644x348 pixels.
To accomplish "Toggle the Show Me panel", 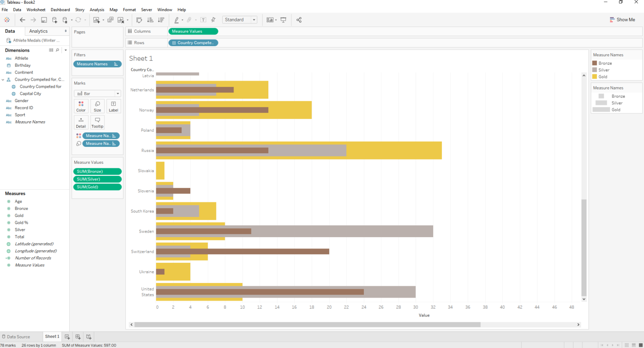I will [x=622, y=20].
